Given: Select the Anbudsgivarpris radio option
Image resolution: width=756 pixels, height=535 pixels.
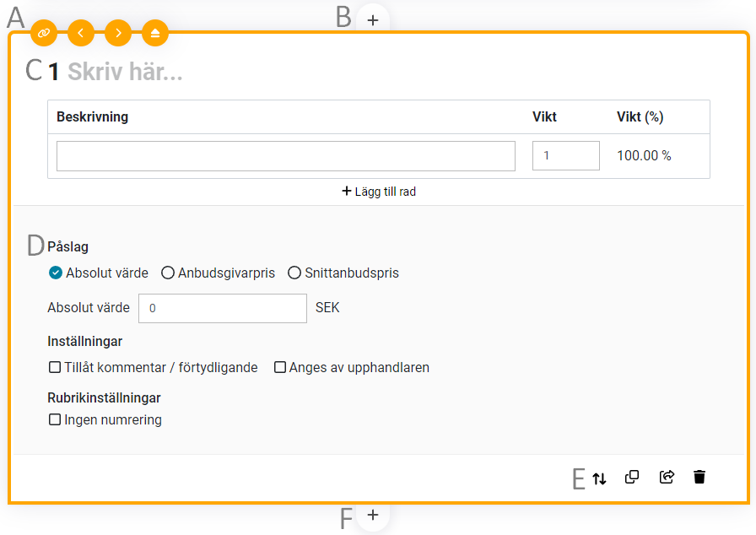Looking at the screenshot, I should pos(168,273).
